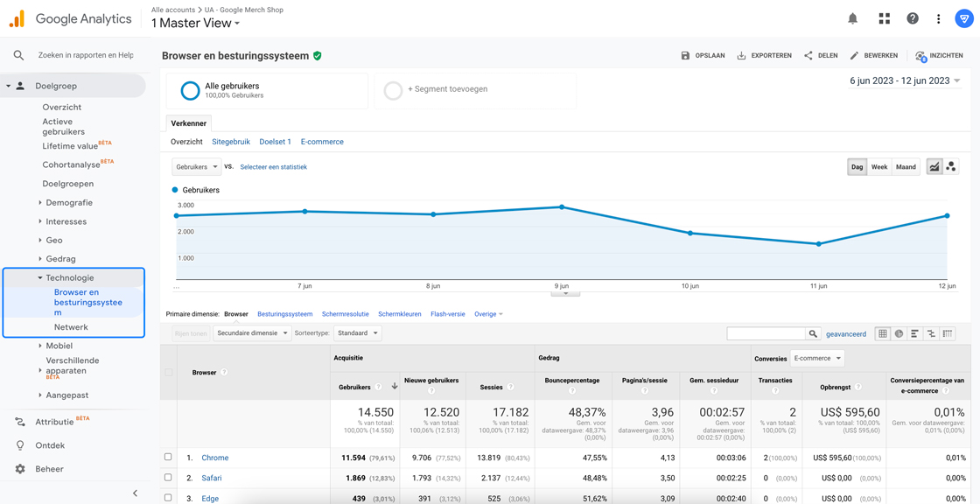Open the Gebruikers metric dropdown

197,167
